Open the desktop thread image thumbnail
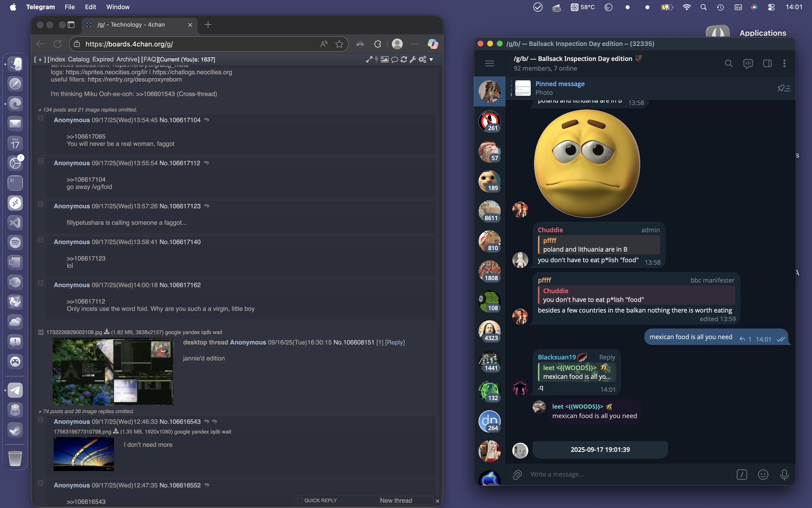The height and width of the screenshot is (508, 812). pos(113,372)
